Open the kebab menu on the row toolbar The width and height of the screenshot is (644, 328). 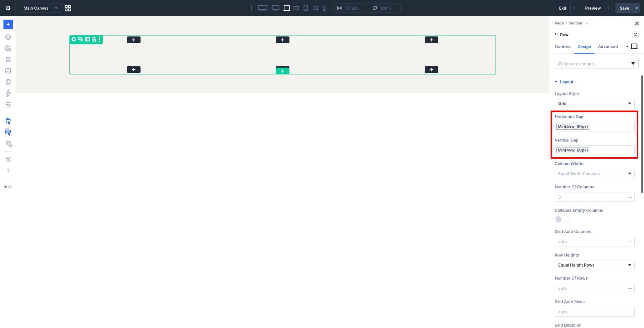[x=99, y=40]
